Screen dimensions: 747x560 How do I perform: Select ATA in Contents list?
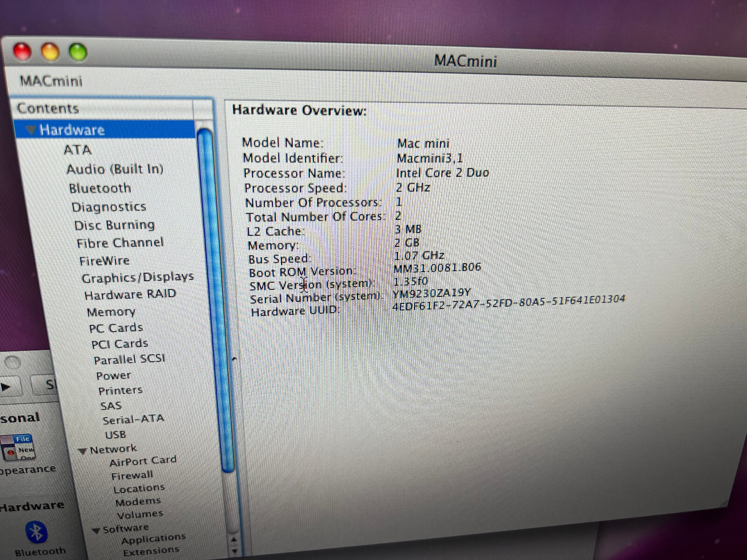coord(77,150)
